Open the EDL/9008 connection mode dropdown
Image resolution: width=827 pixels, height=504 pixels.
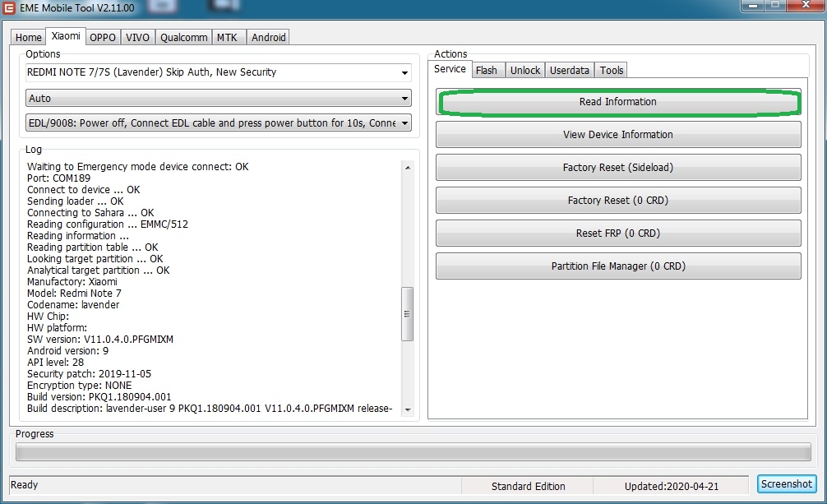[219, 123]
